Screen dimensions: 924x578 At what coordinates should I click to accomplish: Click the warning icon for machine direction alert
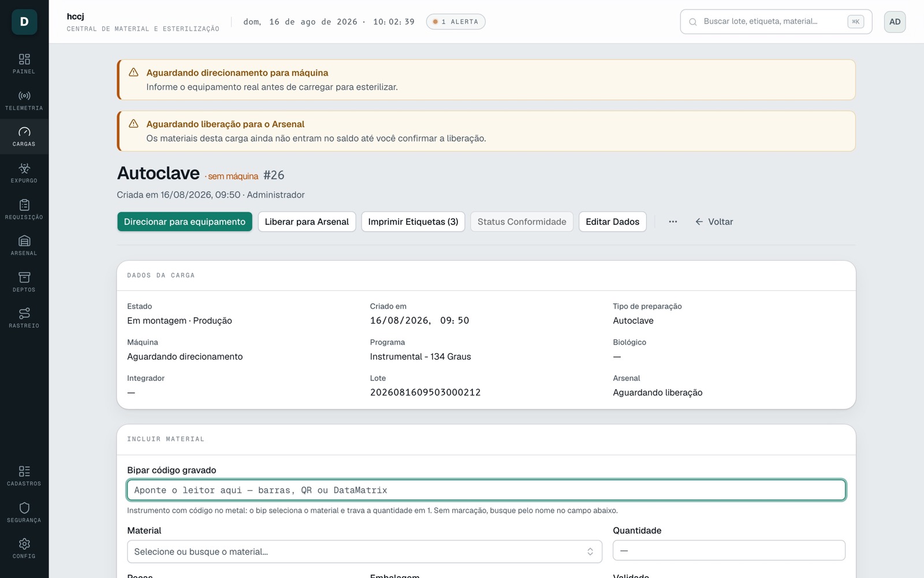[x=133, y=72]
